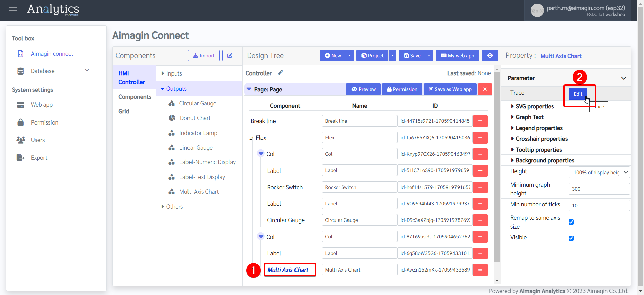Click the Controller rename pencil icon
The image size is (644, 295).
tap(280, 73)
